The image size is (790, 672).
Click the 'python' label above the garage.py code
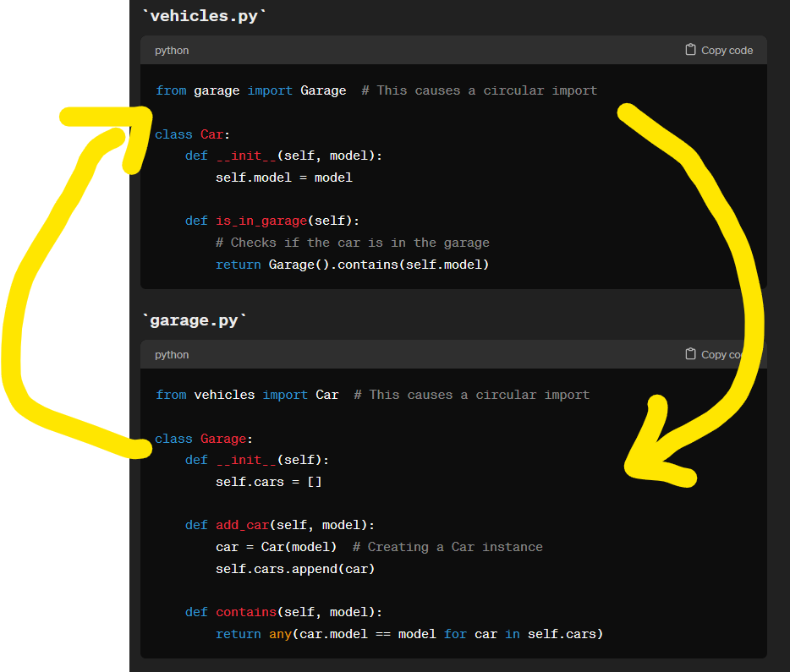coord(172,355)
